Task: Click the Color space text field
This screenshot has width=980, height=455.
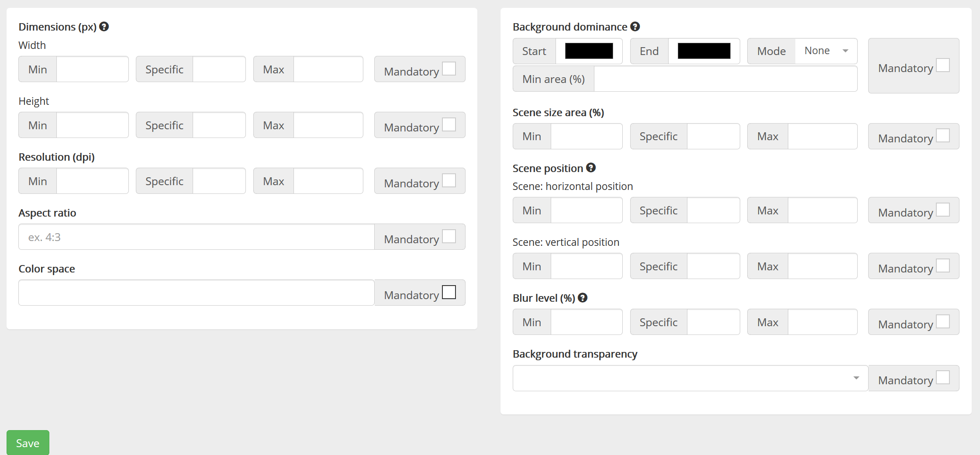Action: point(197,293)
